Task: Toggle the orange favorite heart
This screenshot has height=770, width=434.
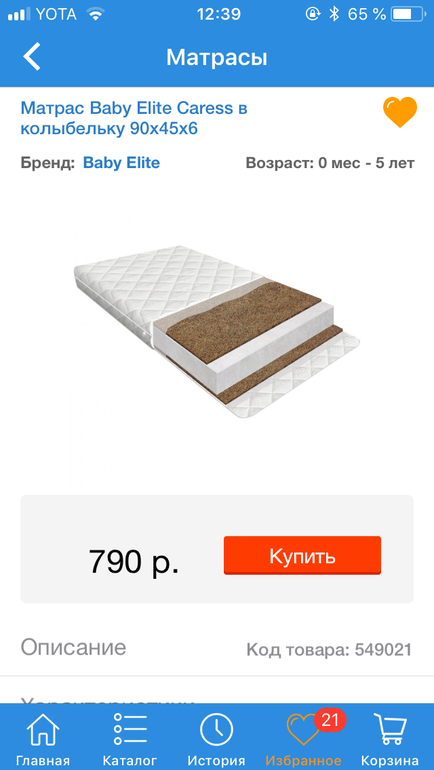Action: tap(400, 112)
